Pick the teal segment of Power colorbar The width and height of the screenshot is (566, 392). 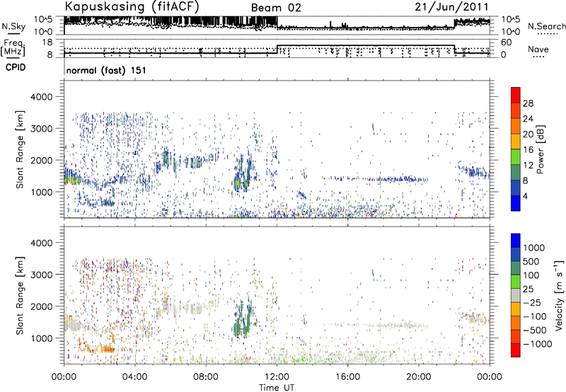[516, 172]
